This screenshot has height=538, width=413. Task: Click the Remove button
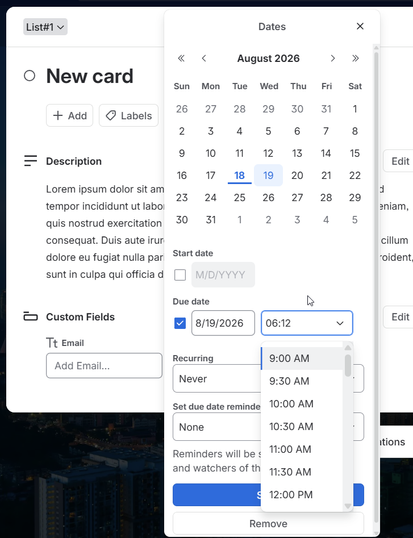268,524
